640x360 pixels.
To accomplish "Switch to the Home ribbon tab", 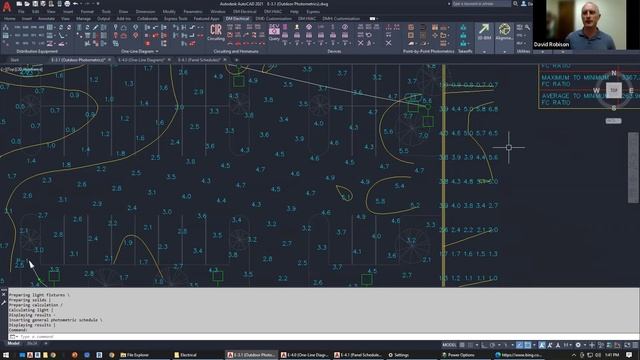I will pyautogui.click(x=10, y=19).
